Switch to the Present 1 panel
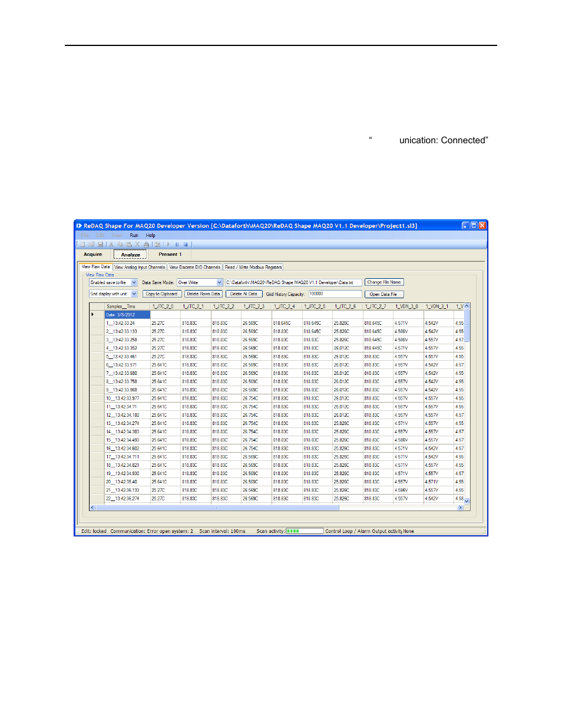 [x=170, y=255]
